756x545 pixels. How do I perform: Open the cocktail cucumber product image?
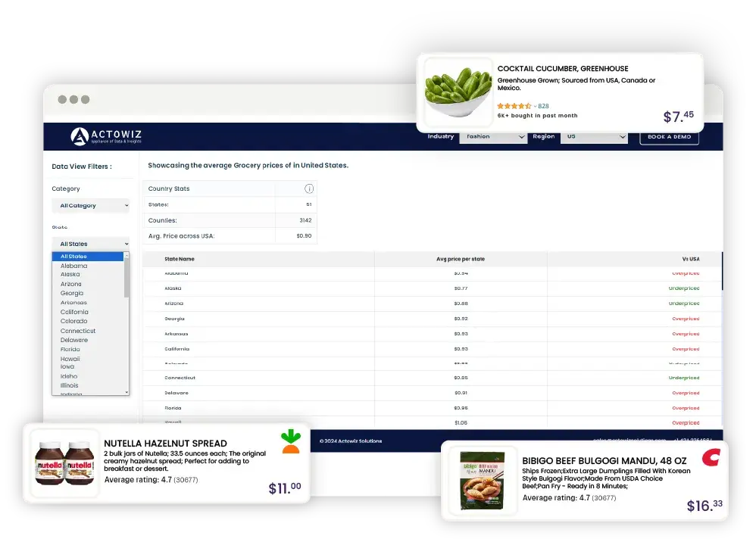[458, 92]
